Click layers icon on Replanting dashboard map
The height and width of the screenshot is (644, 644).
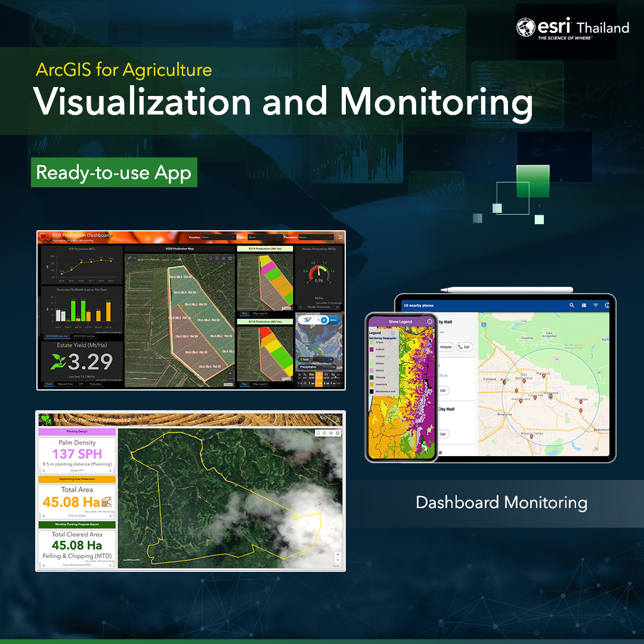pyautogui.click(x=331, y=433)
